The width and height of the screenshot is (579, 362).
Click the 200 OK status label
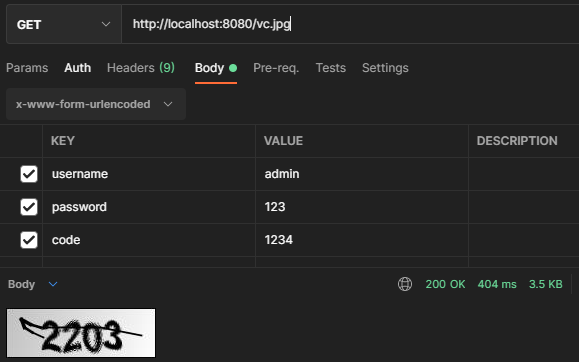pyautogui.click(x=445, y=284)
